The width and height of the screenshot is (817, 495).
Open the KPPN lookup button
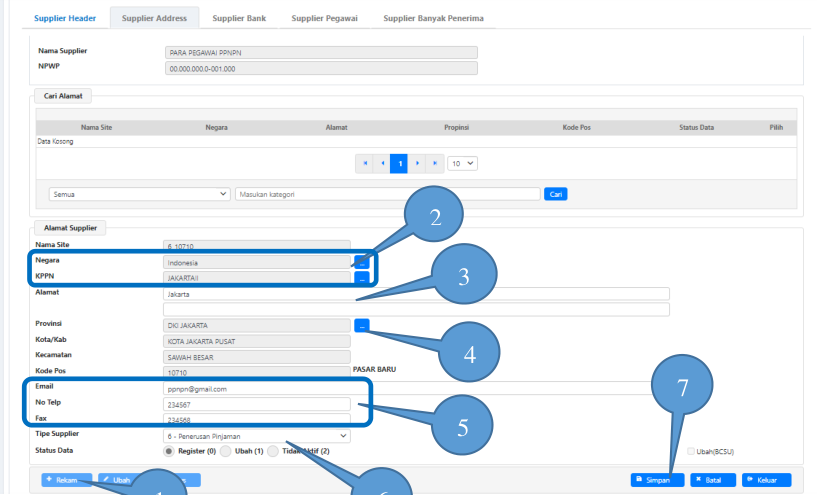[361, 278]
